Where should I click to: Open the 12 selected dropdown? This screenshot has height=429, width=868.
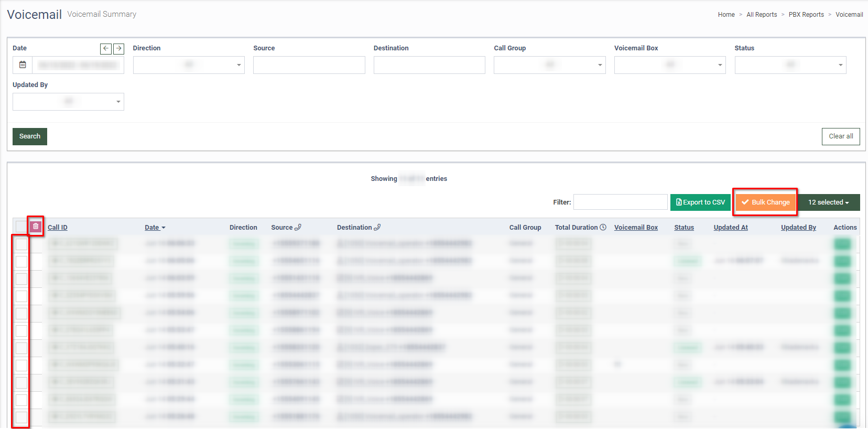click(828, 202)
